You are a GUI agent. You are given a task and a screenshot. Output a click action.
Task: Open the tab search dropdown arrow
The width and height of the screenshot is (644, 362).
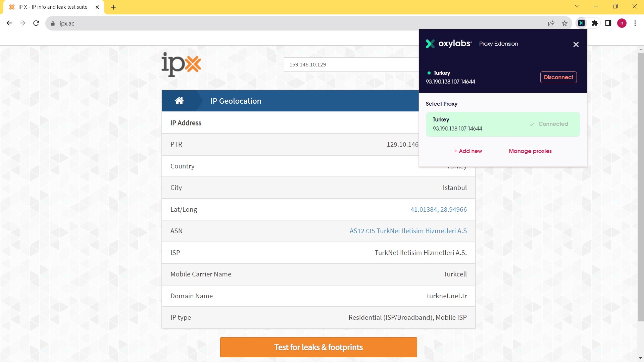[577, 6]
